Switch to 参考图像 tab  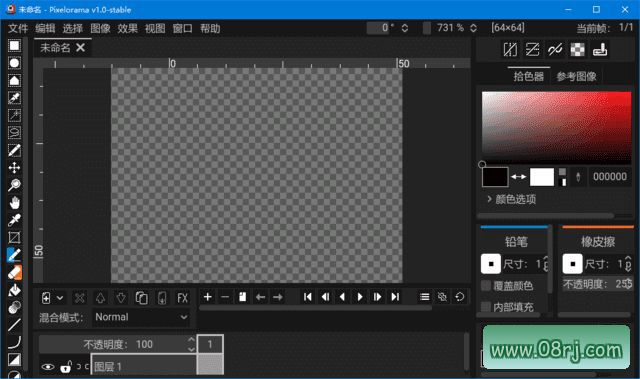click(x=576, y=76)
